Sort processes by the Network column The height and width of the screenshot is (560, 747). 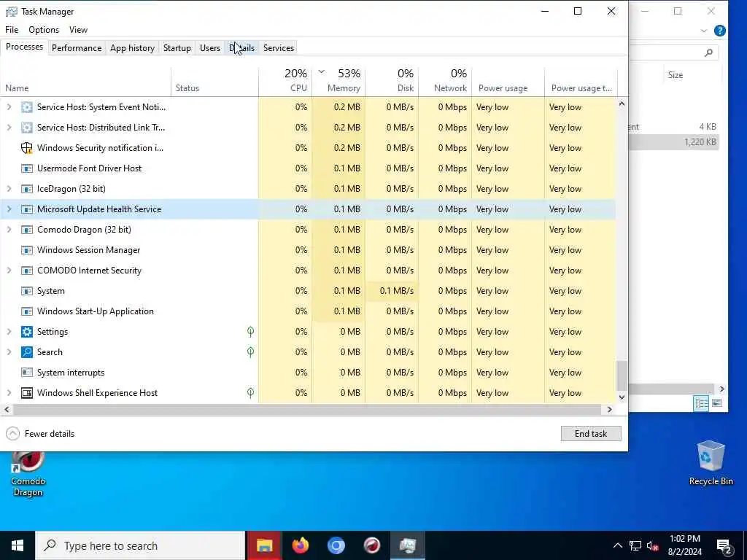point(446,81)
